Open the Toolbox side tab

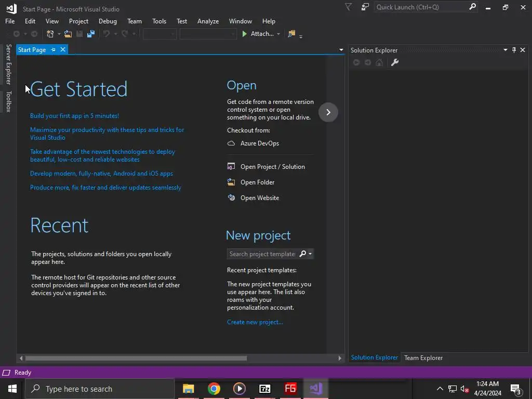(x=8, y=101)
